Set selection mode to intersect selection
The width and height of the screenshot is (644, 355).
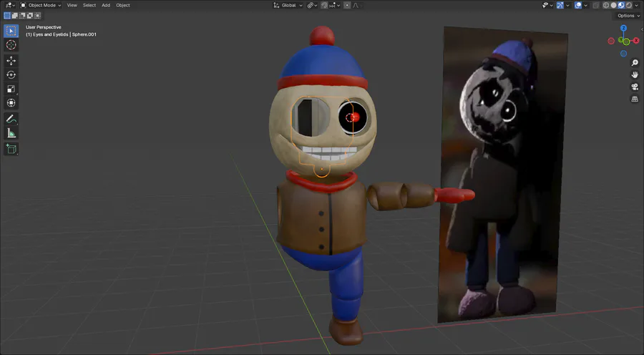[x=38, y=16]
